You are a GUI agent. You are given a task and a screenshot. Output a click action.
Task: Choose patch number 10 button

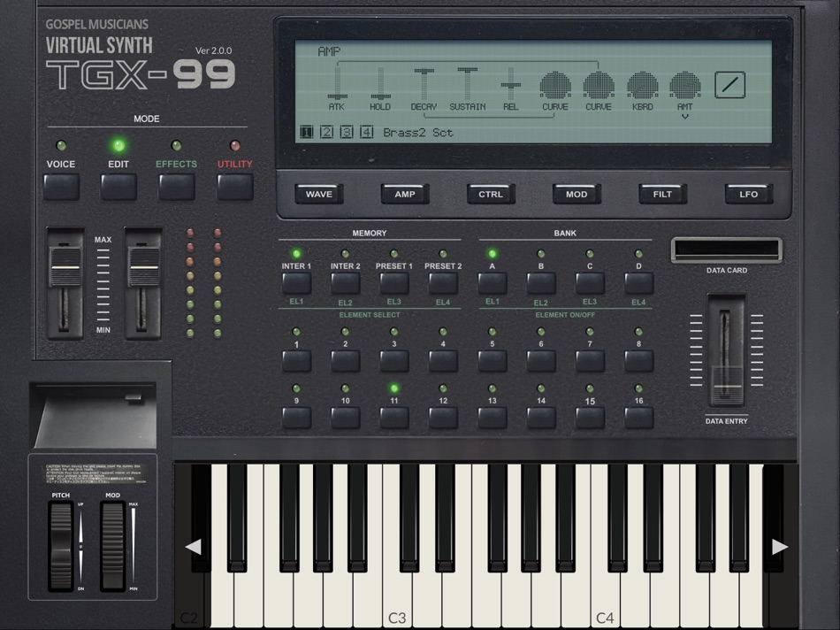[x=345, y=418]
